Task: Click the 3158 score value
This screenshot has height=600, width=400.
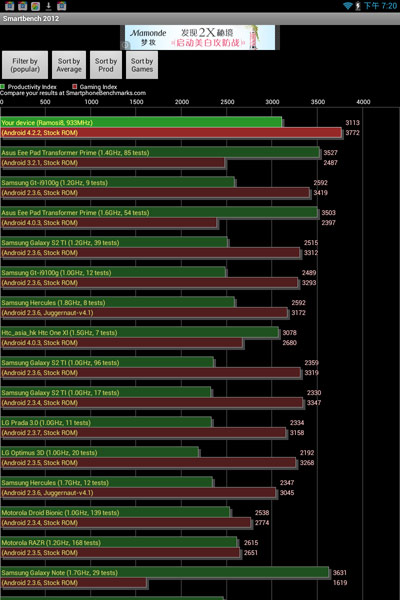Action: pos(297,432)
